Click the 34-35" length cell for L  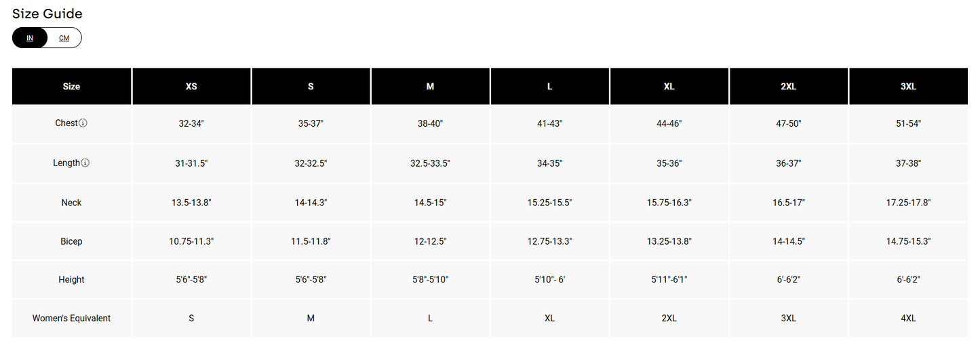pos(549,163)
